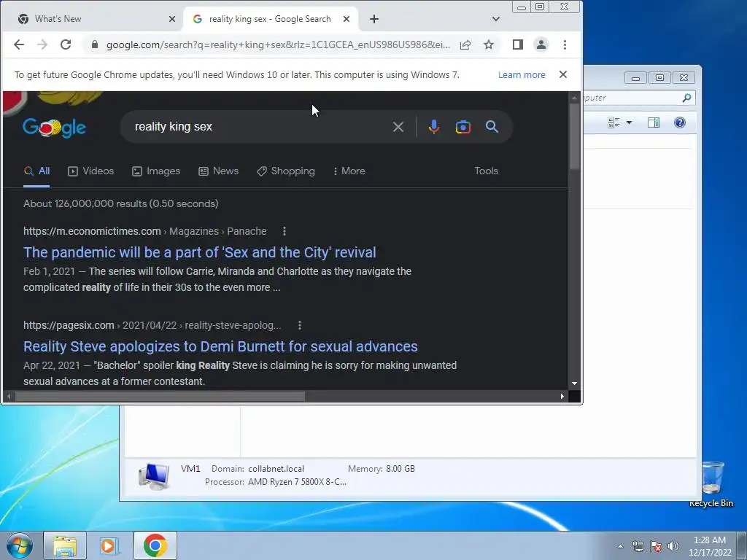Click the collabnet.local domain value
The image size is (747, 560).
(276, 469)
